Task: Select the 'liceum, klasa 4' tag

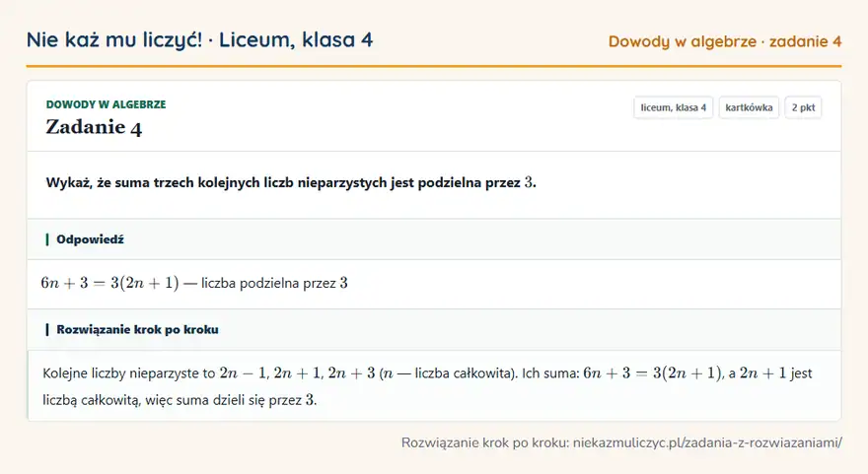Action: 673,107
